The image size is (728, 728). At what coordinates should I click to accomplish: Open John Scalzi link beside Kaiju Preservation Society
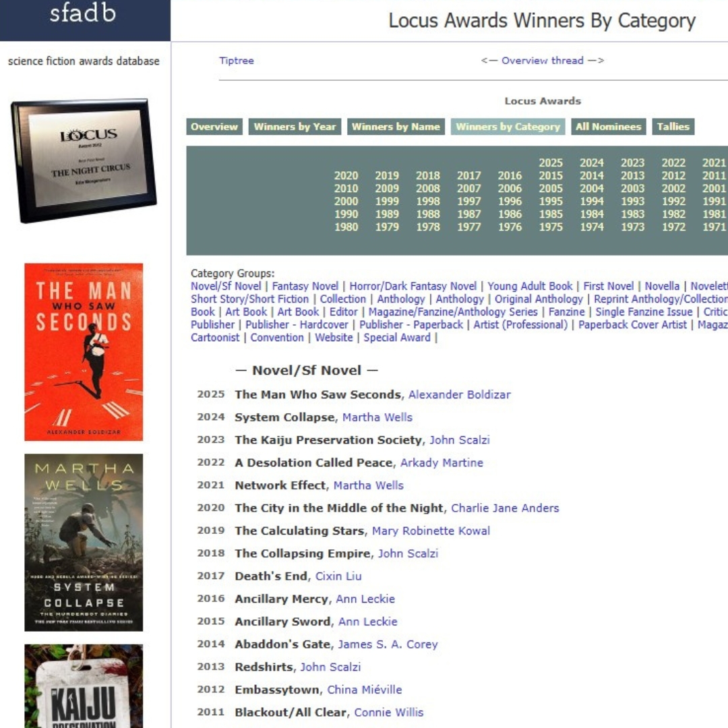click(460, 440)
